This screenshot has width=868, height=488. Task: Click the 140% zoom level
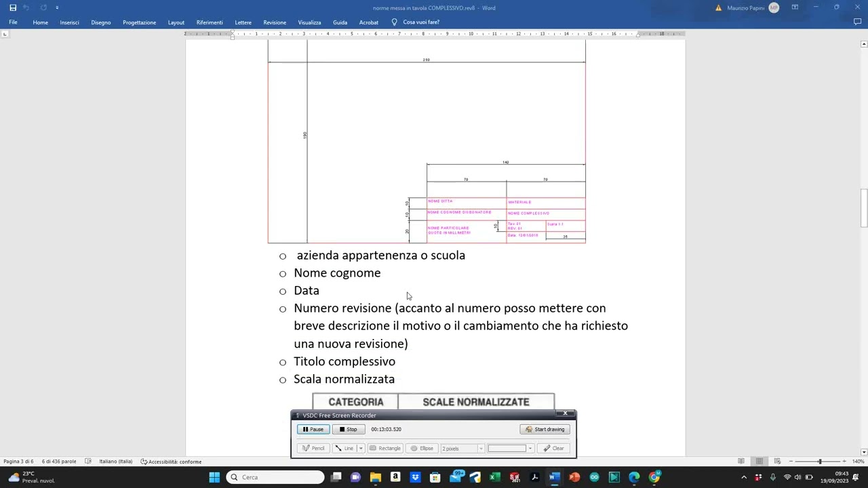(859, 462)
